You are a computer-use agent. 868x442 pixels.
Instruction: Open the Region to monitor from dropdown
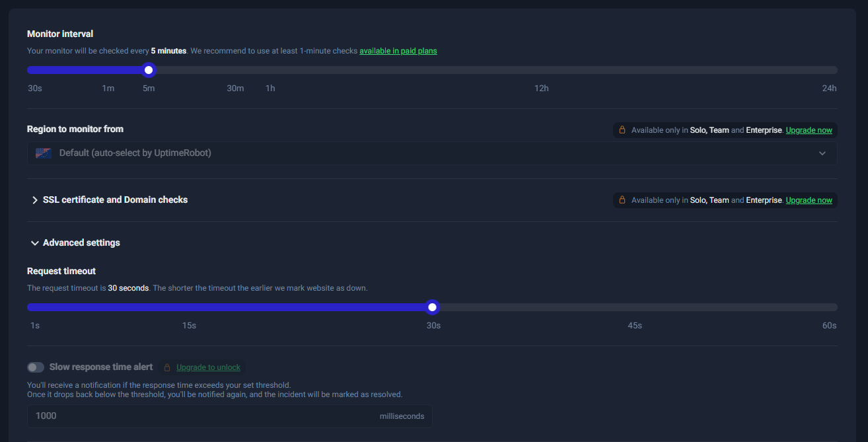click(x=432, y=153)
